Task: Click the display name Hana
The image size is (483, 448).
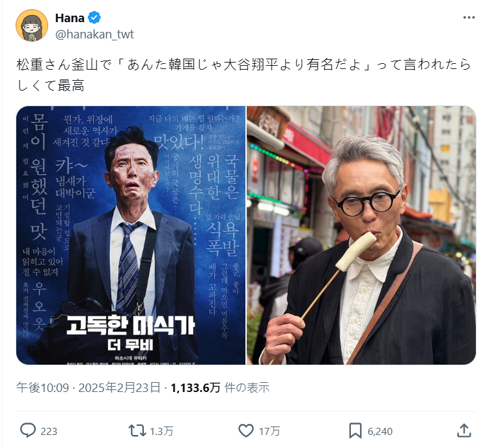Action: point(70,18)
